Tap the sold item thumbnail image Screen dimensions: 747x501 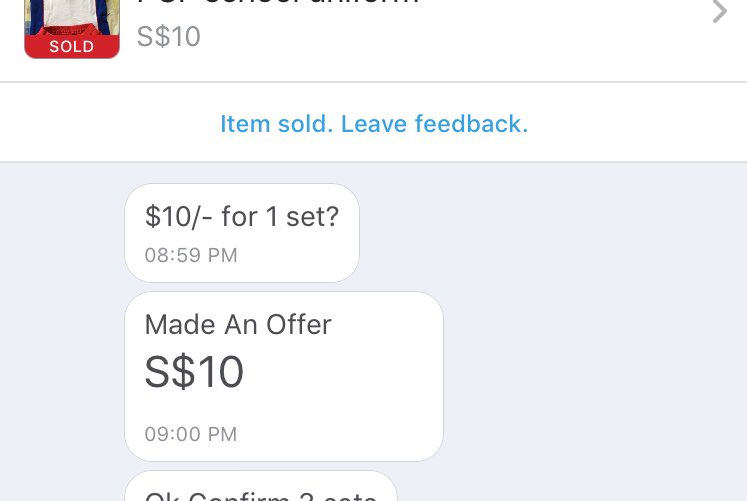pyautogui.click(x=72, y=16)
